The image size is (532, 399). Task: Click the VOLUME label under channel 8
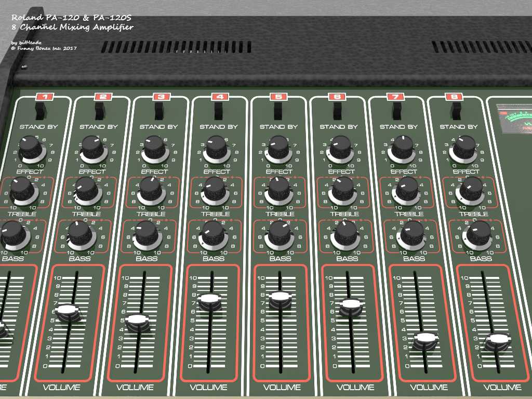pos(502,387)
